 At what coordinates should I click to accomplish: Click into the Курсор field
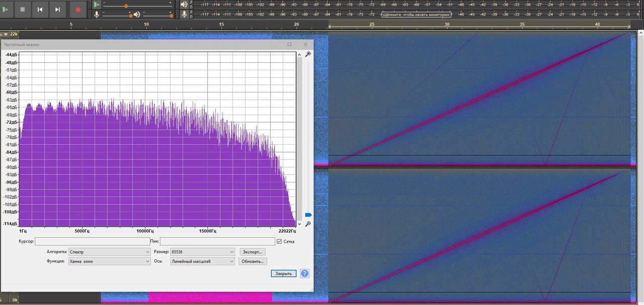click(93, 241)
